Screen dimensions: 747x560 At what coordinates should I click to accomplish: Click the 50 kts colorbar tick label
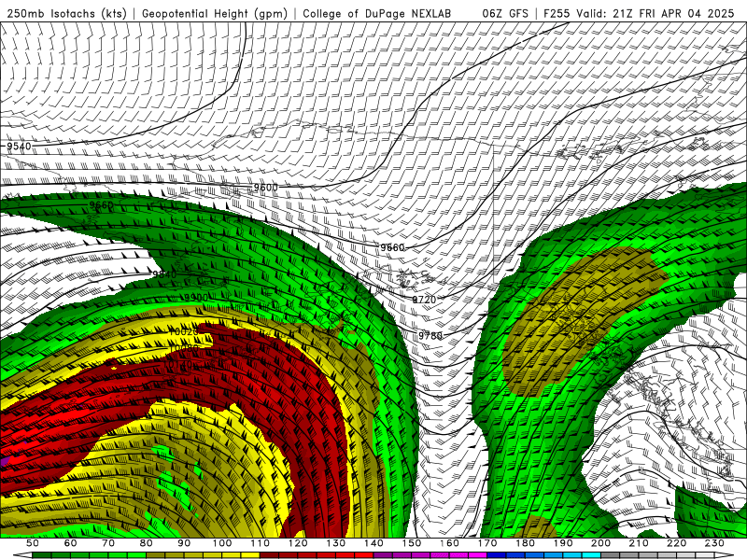tap(33, 543)
